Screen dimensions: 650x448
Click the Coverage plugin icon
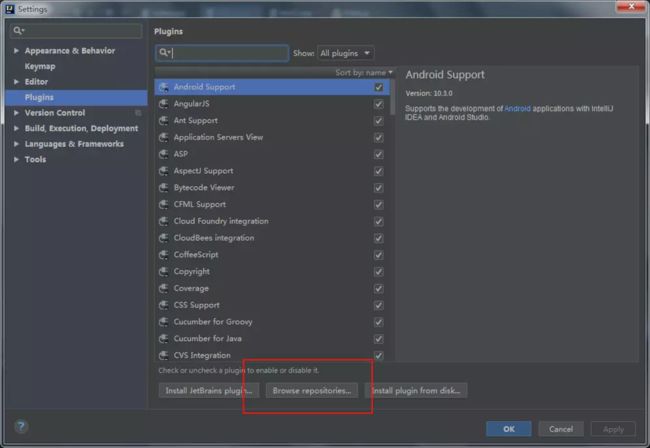[164, 288]
